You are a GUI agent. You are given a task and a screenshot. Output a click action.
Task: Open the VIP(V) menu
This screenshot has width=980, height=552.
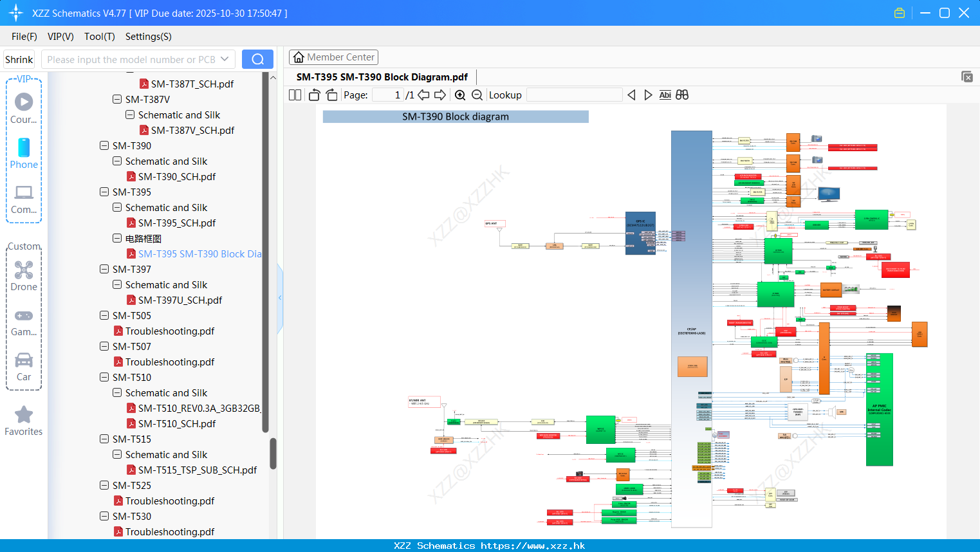(60, 37)
